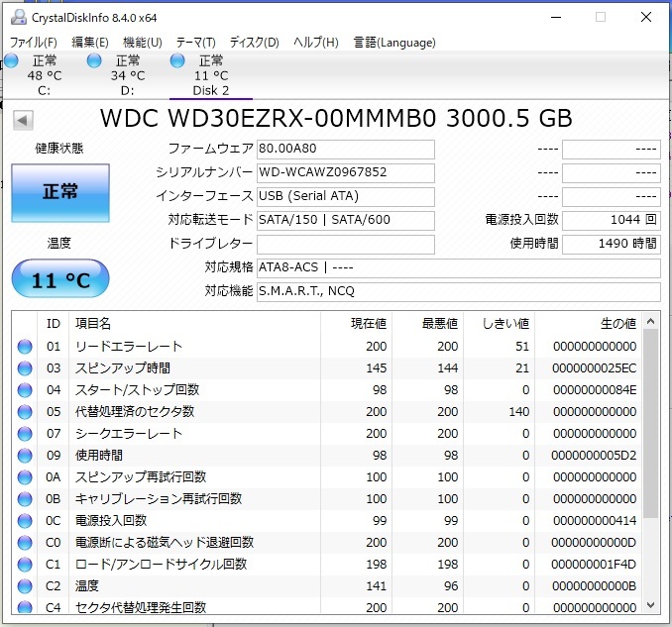The width and height of the screenshot is (672, 627).
Task: Click the ID column header
Action: click(54, 324)
